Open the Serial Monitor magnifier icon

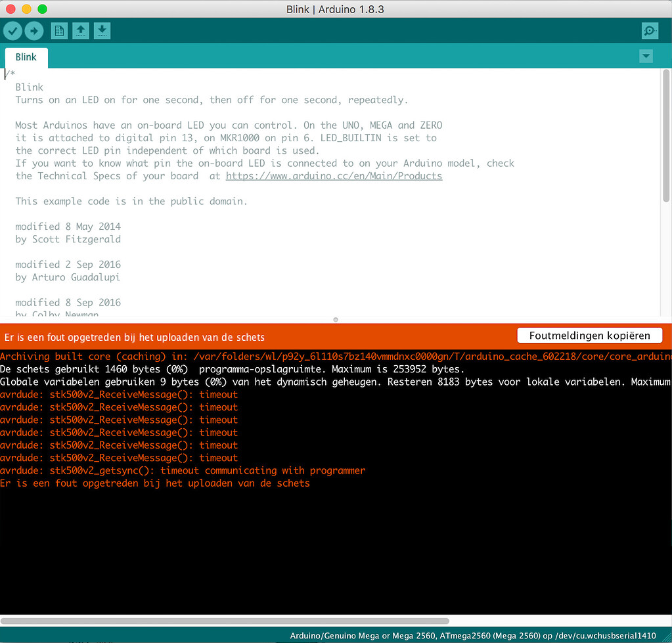(650, 31)
